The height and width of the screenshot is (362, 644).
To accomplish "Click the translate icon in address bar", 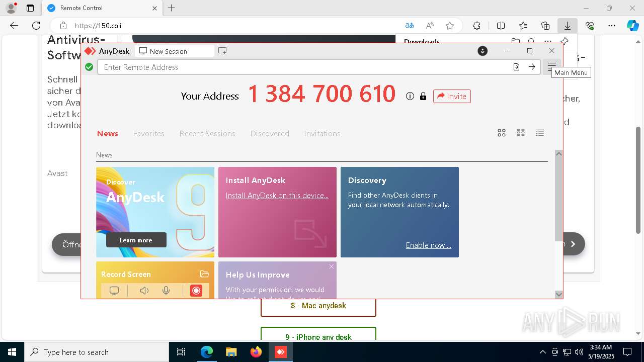I will click(x=410, y=26).
